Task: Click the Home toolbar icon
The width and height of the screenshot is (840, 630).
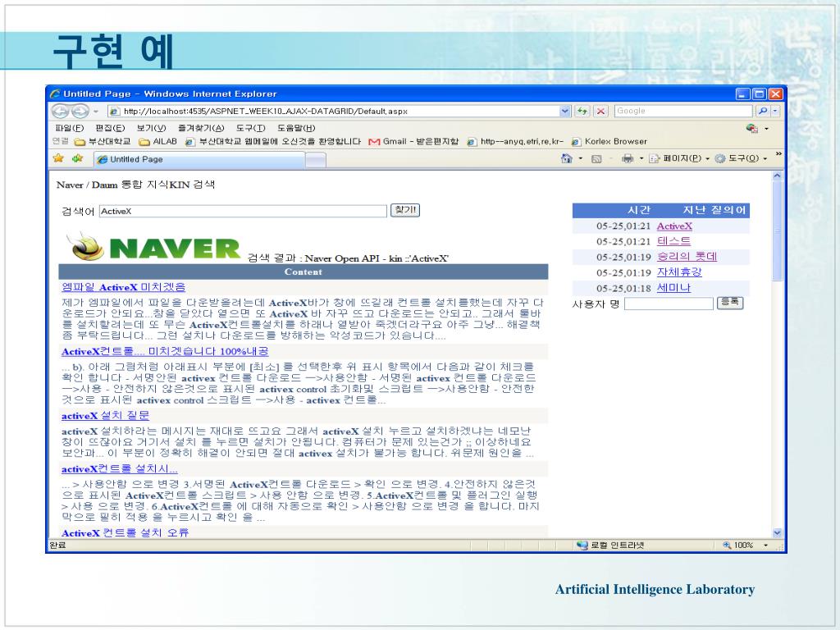Action: (x=566, y=158)
